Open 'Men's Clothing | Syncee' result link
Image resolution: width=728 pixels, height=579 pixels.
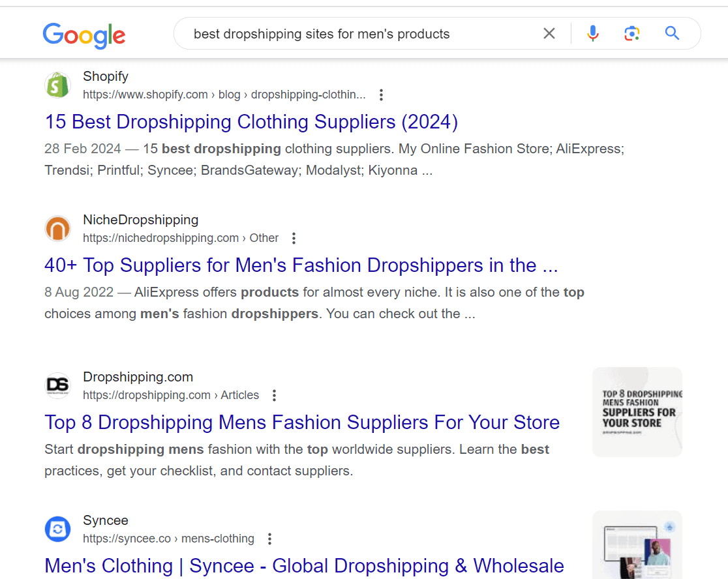[304, 566]
